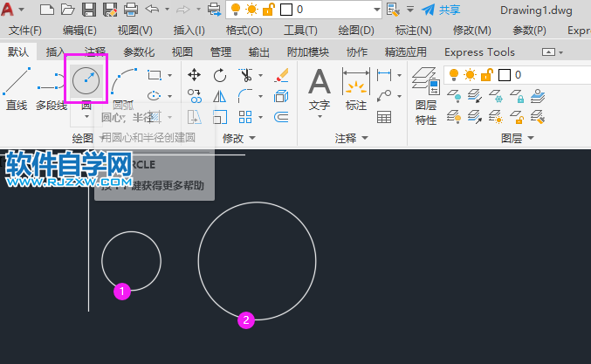Click the ribbon minimize toggle button
Screen dimensions: 591x364
click(x=548, y=52)
